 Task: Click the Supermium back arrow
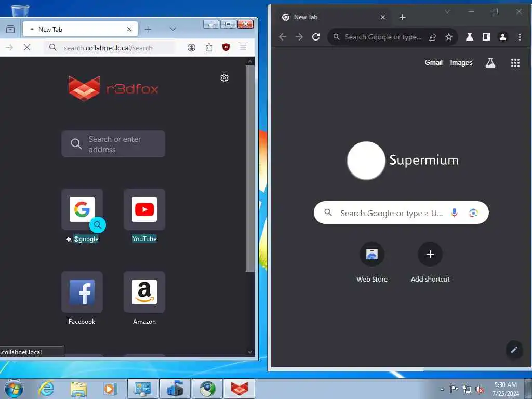click(283, 37)
